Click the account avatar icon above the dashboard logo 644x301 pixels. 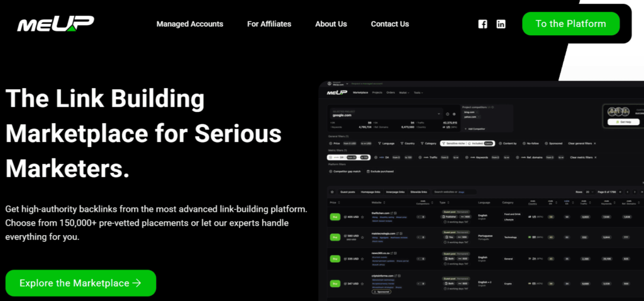(330, 84)
